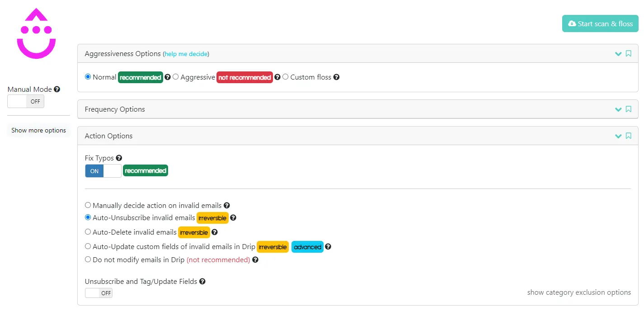Bookmark the Action Options panel
644x311 pixels.
[628, 136]
